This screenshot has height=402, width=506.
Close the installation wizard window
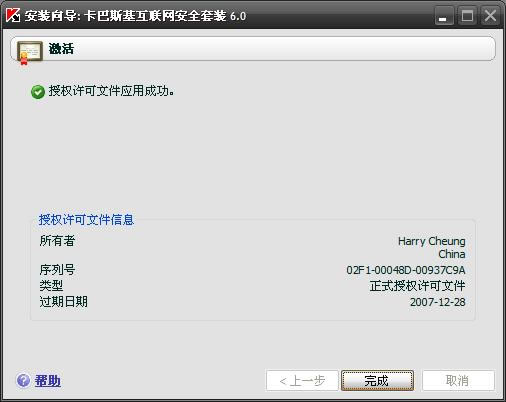point(490,16)
